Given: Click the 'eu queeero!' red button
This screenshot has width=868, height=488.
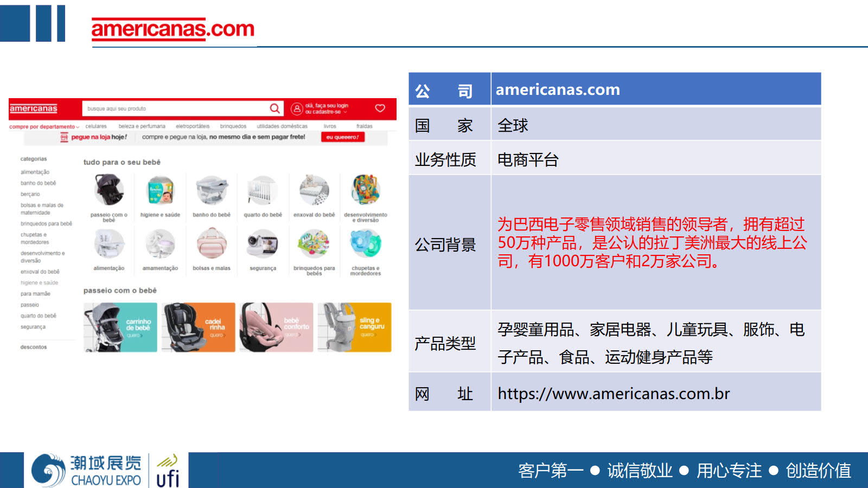Looking at the screenshot, I should point(343,137).
